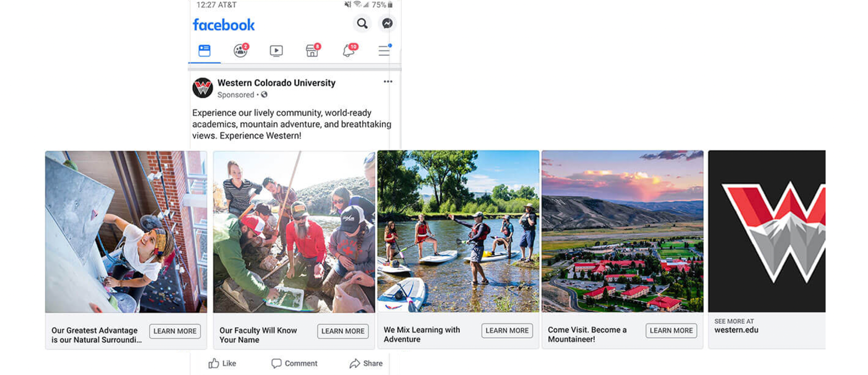Comment on the sponsored post

click(x=294, y=363)
